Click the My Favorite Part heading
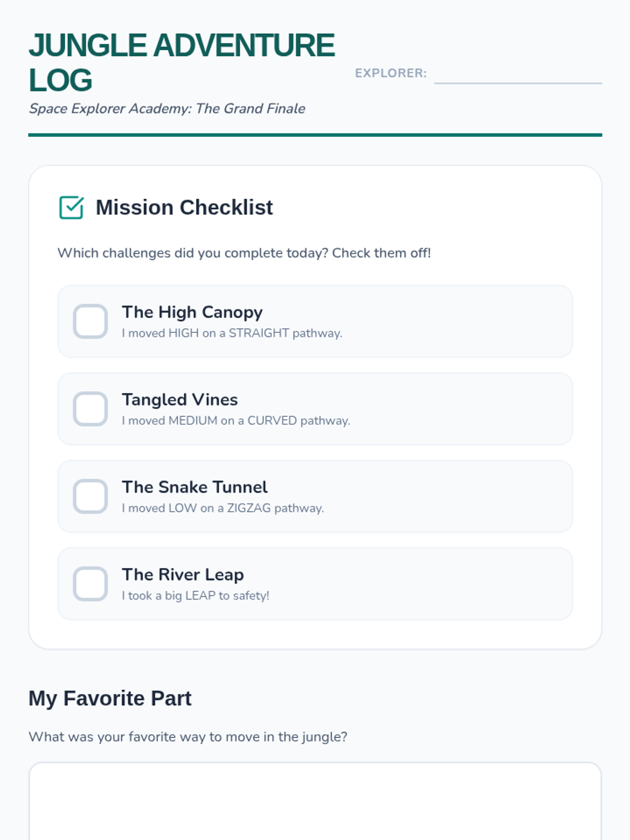 [x=110, y=698]
